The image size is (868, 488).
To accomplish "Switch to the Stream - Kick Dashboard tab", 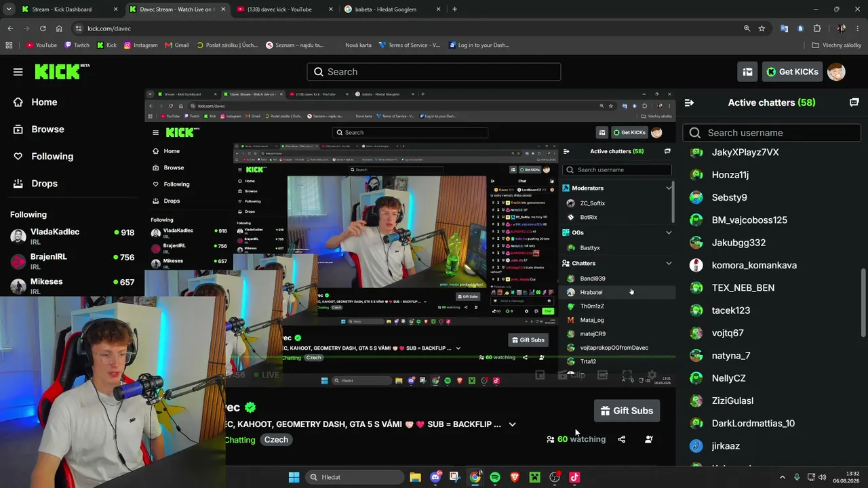I will tap(69, 9).
